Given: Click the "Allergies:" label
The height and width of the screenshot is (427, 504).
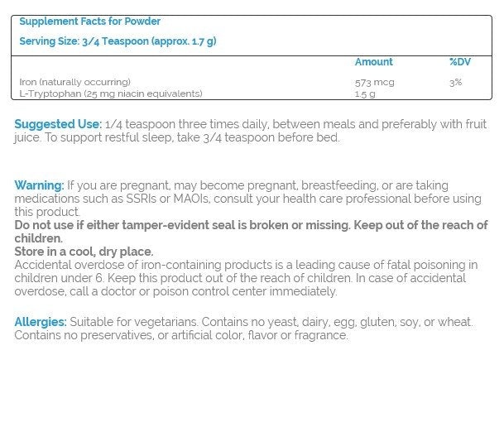Looking at the screenshot, I should tap(41, 322).
